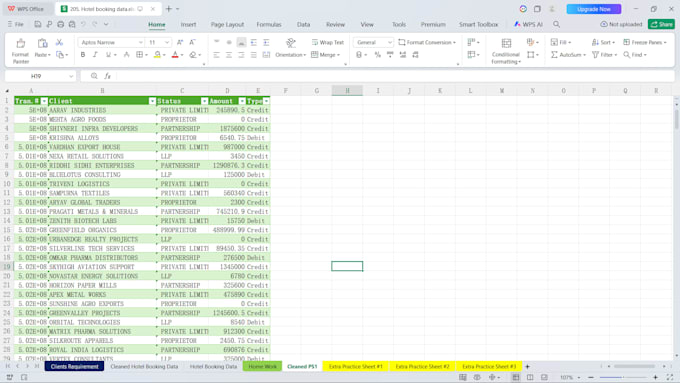Viewport: 680px width, 383px height.
Task: Apply percent style format
Action: pos(377,55)
